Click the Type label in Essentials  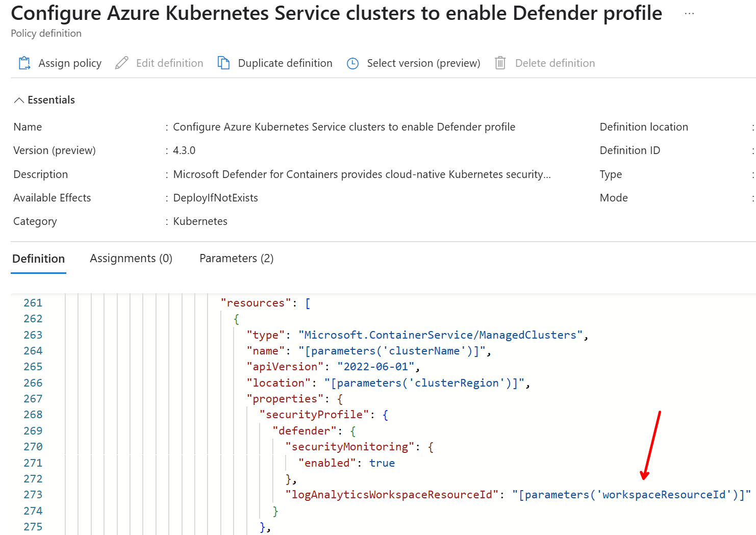coord(611,174)
